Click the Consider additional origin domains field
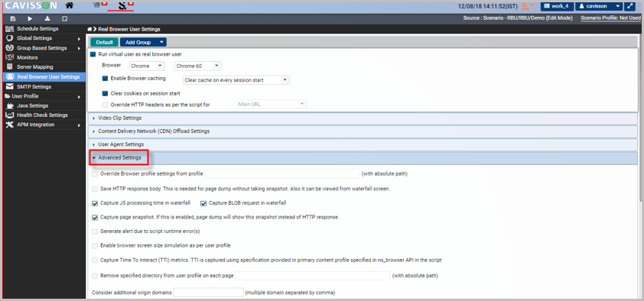The image size is (644, 301). click(x=209, y=293)
